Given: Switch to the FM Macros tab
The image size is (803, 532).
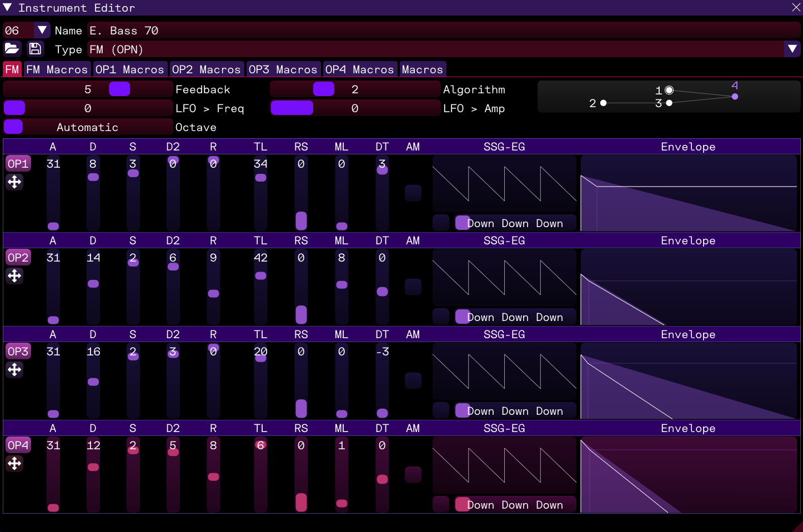Looking at the screenshot, I should click(x=57, y=69).
